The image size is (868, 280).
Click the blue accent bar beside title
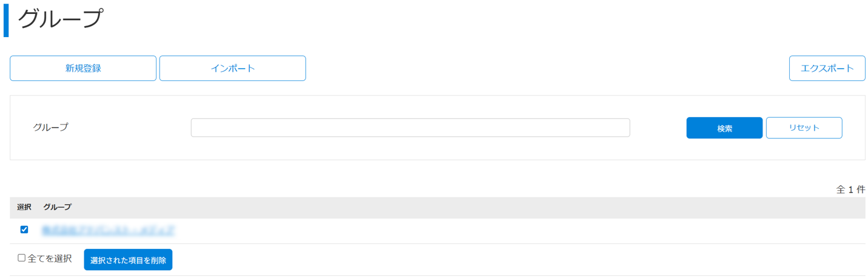point(6,20)
